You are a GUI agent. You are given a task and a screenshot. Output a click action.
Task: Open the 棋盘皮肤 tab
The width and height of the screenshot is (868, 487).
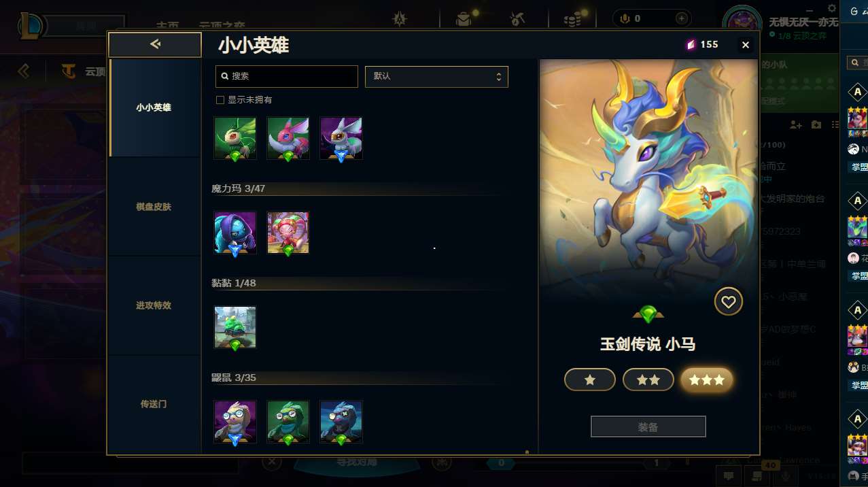(154, 206)
